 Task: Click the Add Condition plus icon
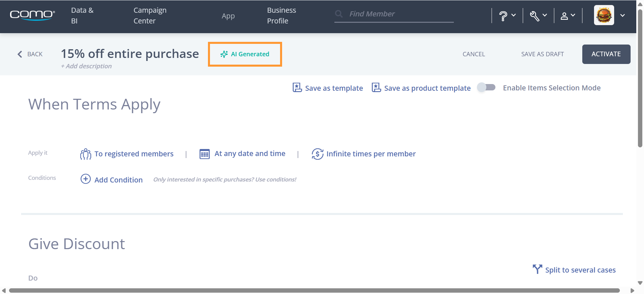tap(86, 179)
